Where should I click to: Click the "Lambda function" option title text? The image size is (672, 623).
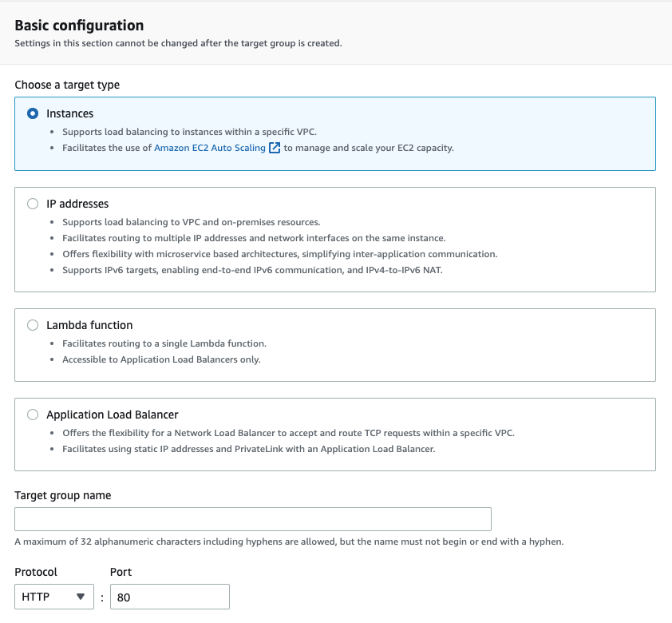pyautogui.click(x=89, y=325)
